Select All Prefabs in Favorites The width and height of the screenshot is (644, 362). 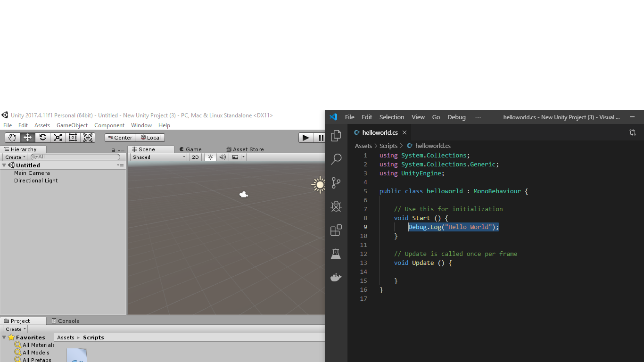[33, 360]
